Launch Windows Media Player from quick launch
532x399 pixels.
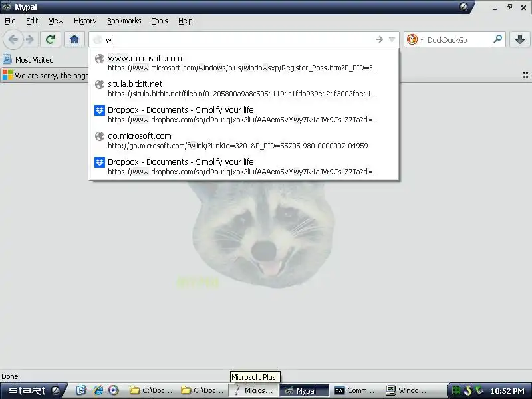click(x=114, y=390)
